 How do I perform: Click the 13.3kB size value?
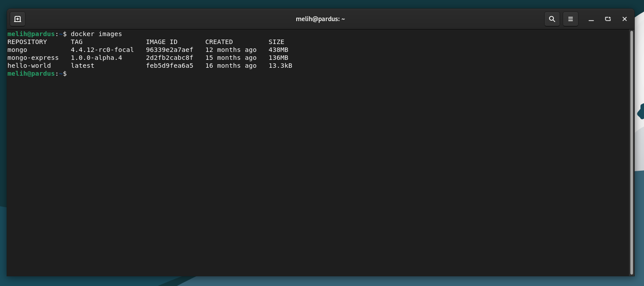[280, 66]
